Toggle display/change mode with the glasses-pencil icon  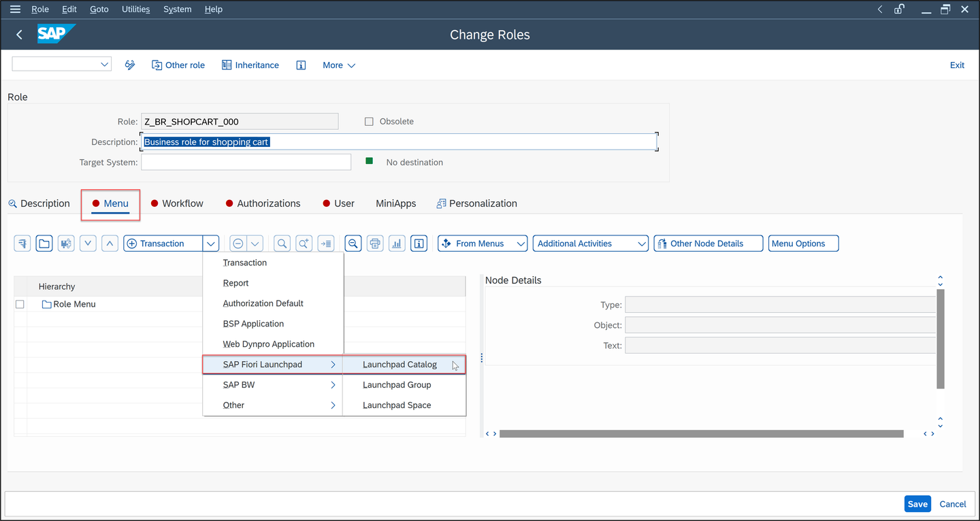coord(130,65)
